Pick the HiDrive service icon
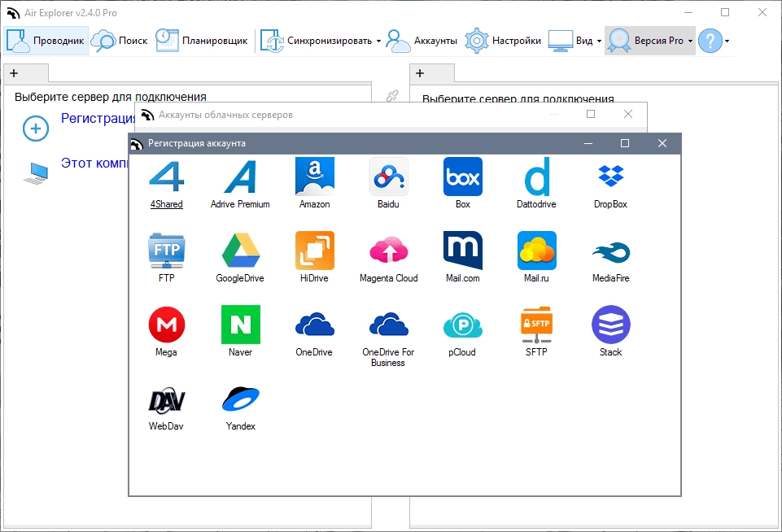 tap(315, 251)
